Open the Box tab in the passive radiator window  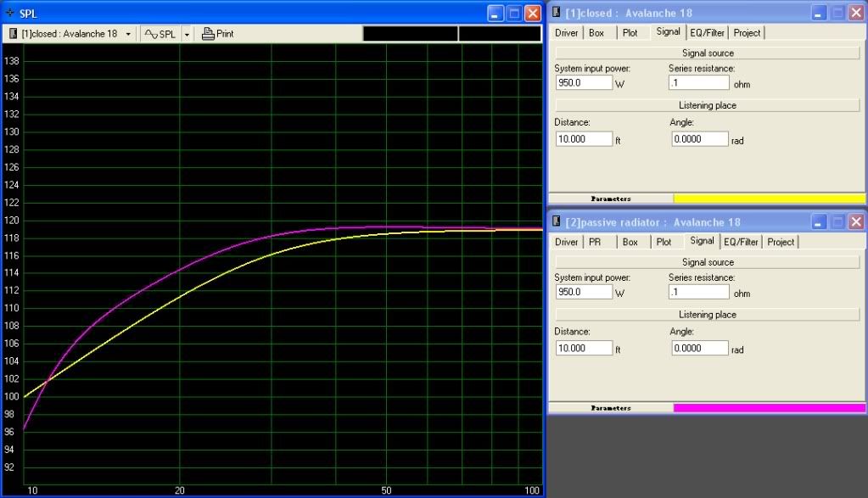tap(630, 242)
